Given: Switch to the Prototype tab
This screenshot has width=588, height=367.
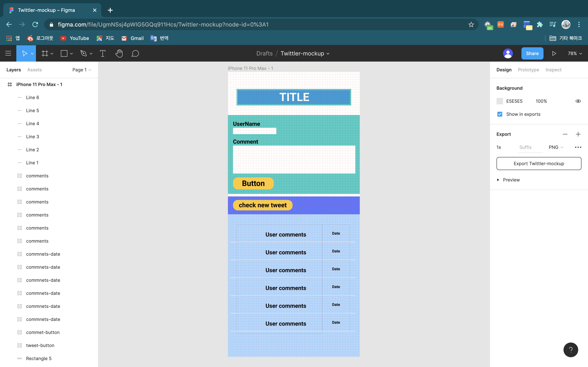Looking at the screenshot, I should click(528, 70).
